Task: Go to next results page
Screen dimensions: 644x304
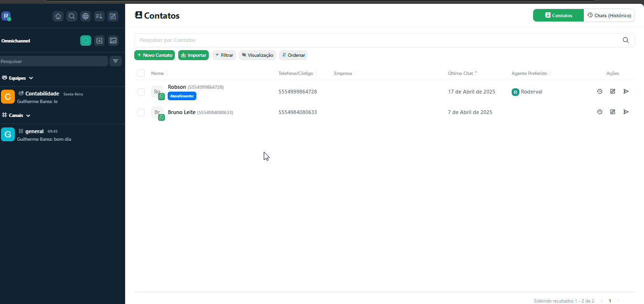Action: [618, 301]
